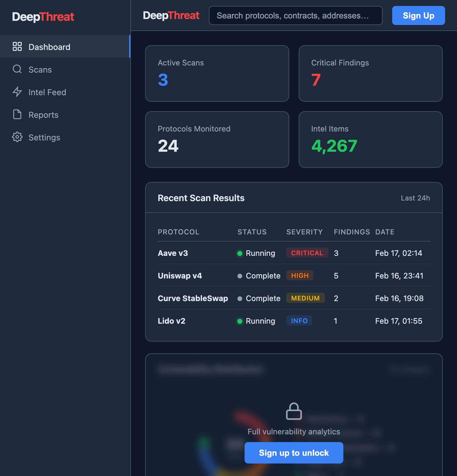Click the Dashboard grid icon in sidebar
Image resolution: width=457 pixels, height=476 pixels.
coord(17,47)
